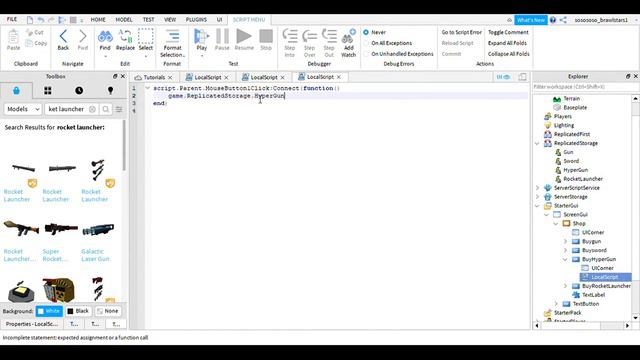Expand the BuyRocketLauncher node
The image size is (640, 360).
click(565, 286)
